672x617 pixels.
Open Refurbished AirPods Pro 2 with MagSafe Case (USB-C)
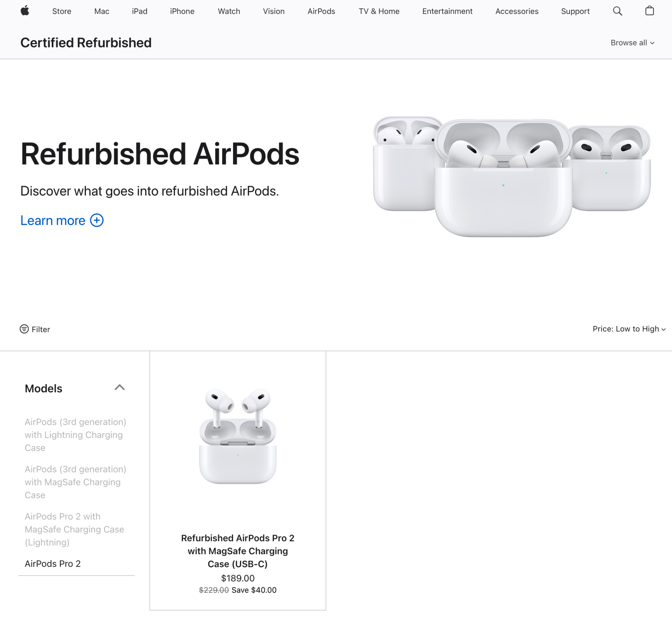pyautogui.click(x=238, y=551)
